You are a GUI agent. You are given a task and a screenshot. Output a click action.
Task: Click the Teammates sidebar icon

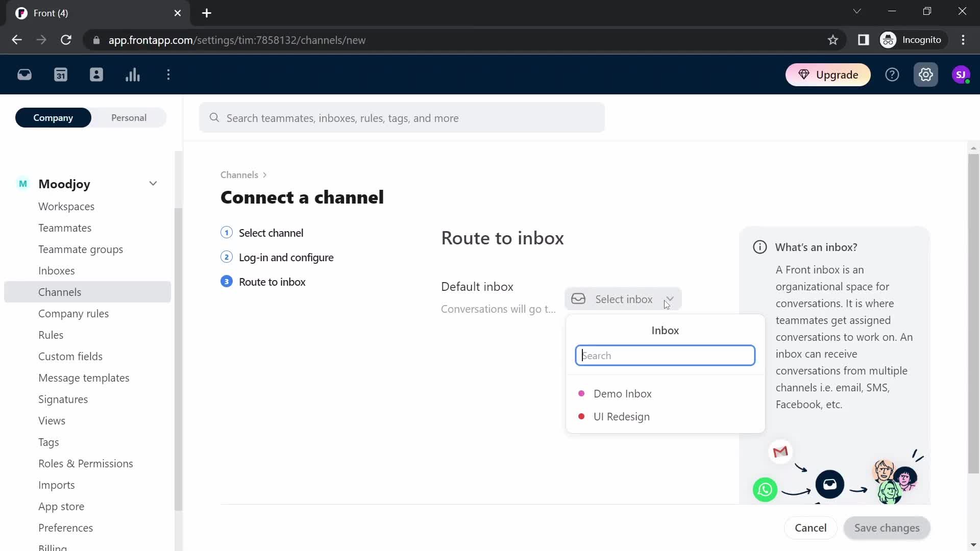point(96,74)
